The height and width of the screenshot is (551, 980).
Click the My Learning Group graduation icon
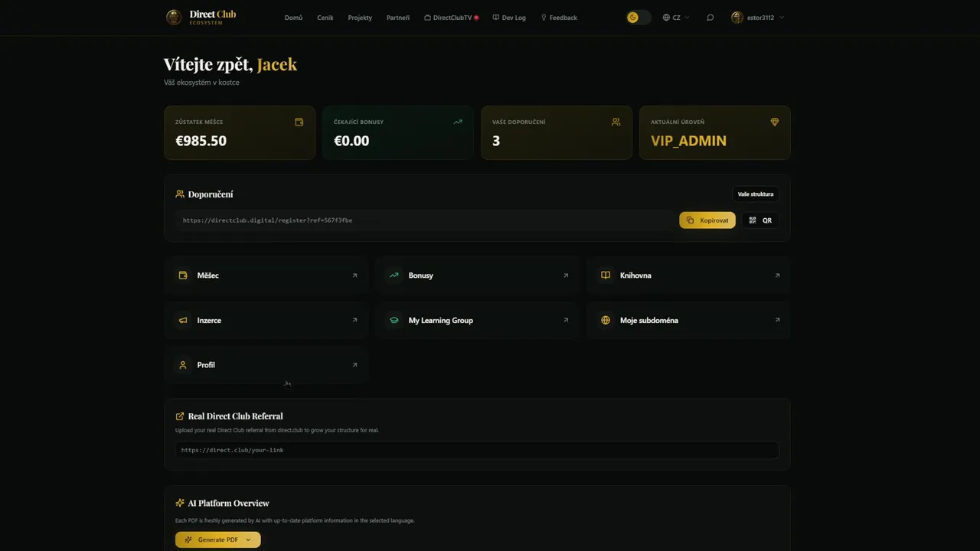394,321
